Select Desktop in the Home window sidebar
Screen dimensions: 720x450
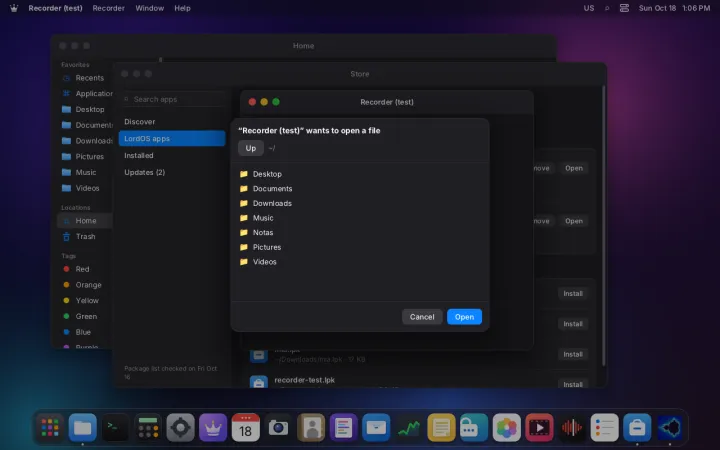click(85, 109)
